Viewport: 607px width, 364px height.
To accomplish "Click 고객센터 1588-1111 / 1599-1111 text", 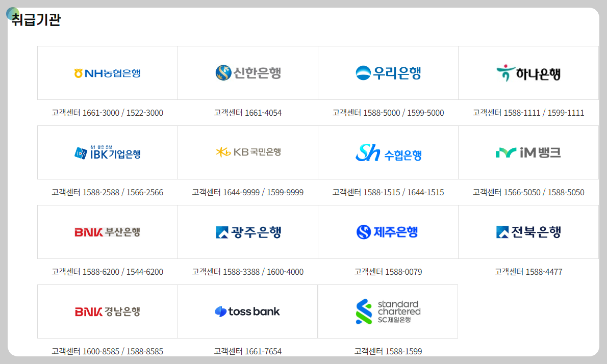I will click(x=528, y=113).
